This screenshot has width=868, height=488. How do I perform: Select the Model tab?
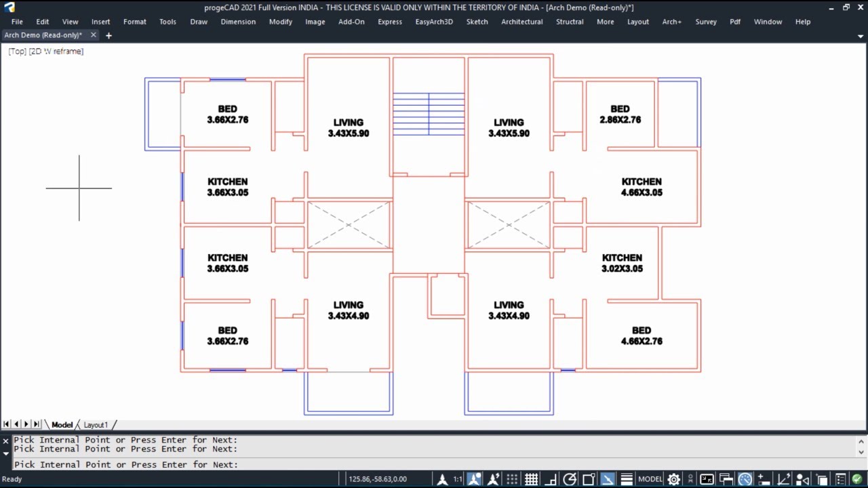(x=62, y=425)
